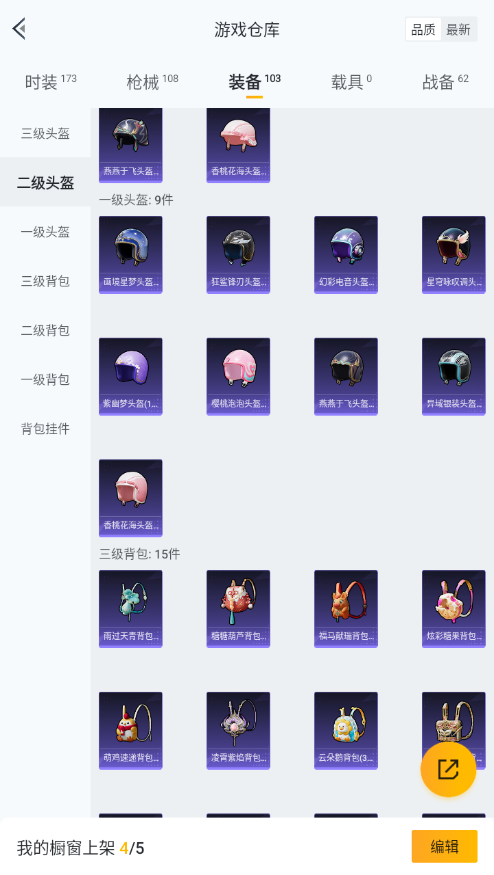The width and height of the screenshot is (494, 875).
Task: Open the 载具 tab
Action: [351, 82]
